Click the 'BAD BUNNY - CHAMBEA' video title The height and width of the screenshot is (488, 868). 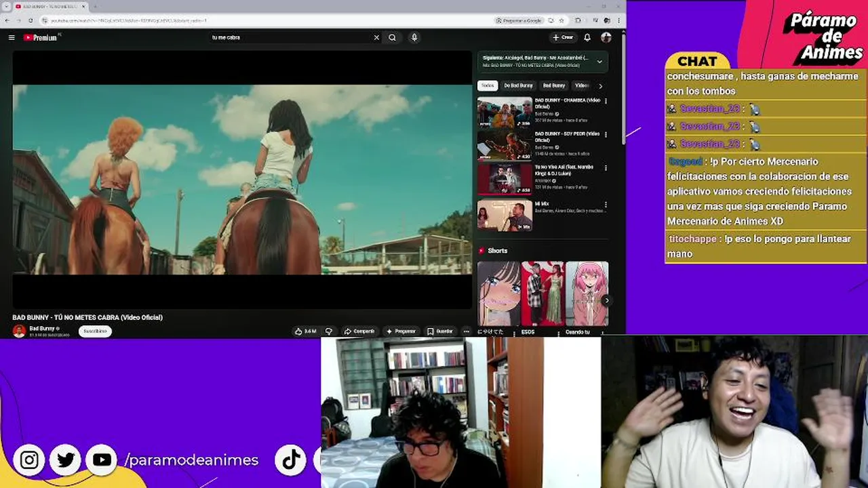click(568, 103)
